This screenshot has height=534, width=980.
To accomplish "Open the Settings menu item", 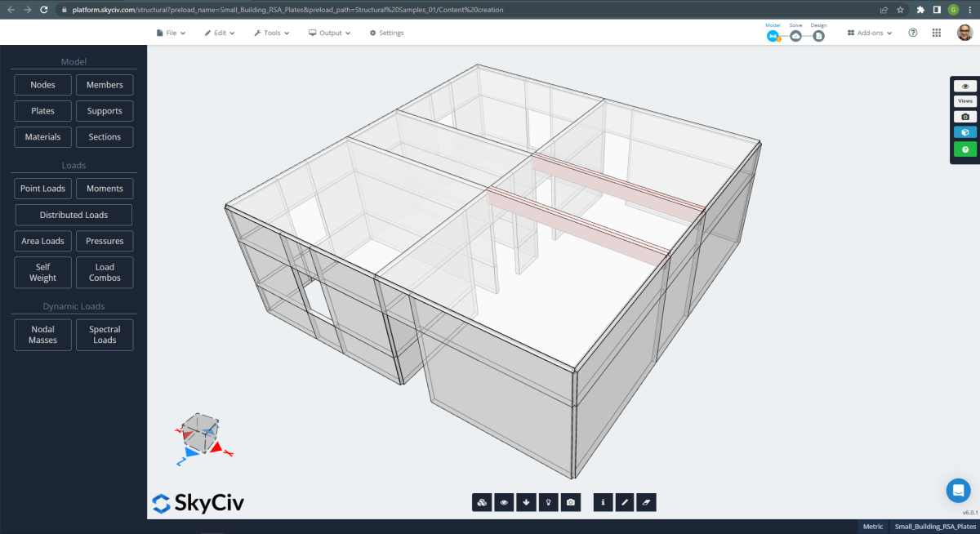I will pos(386,33).
